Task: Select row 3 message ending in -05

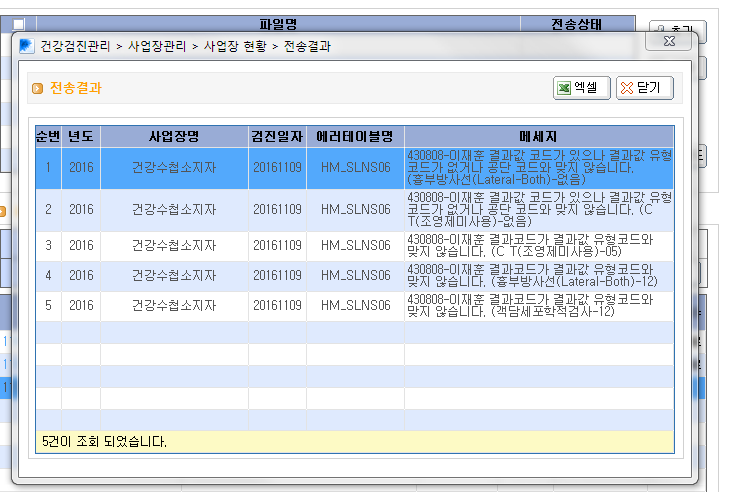Action: point(355,246)
